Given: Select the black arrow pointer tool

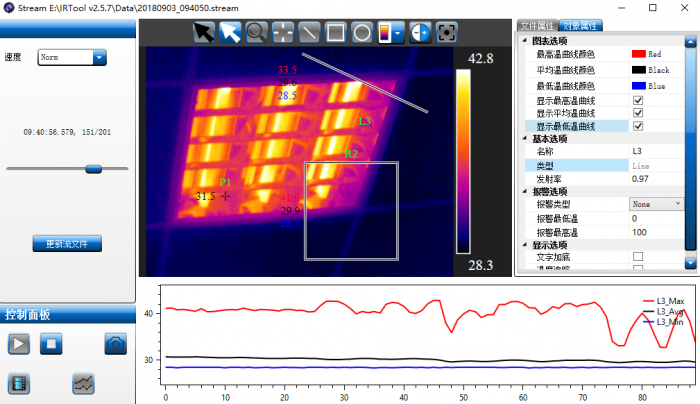Looking at the screenshot, I should point(204,32).
